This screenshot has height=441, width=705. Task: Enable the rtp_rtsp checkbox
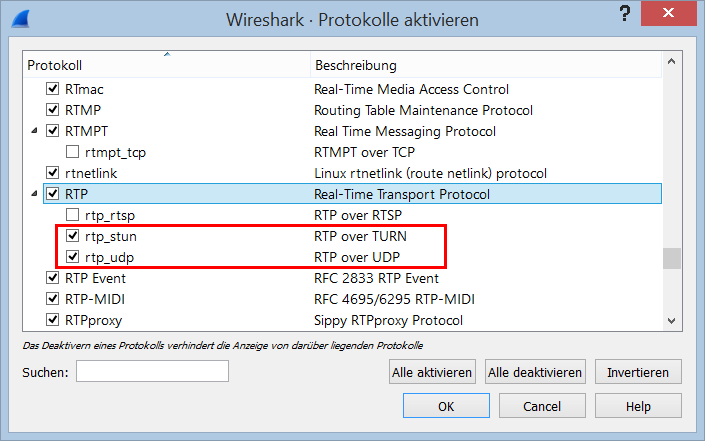coord(72,215)
